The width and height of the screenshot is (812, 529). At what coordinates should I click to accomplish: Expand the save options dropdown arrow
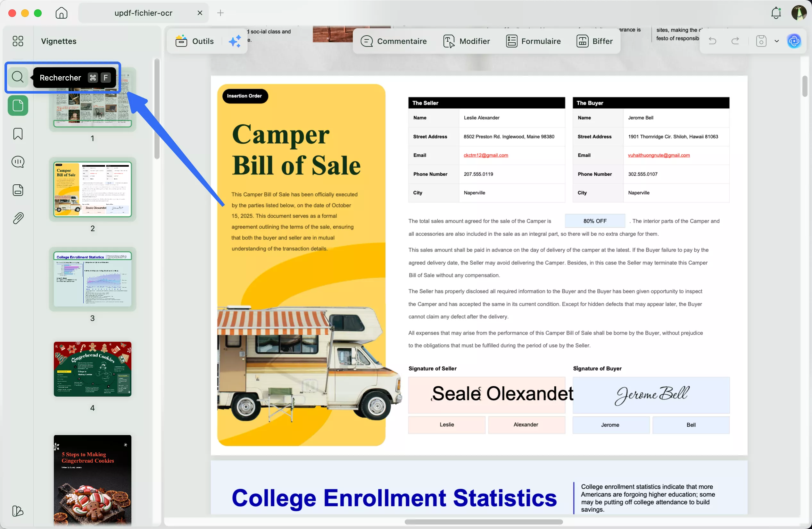[777, 41]
